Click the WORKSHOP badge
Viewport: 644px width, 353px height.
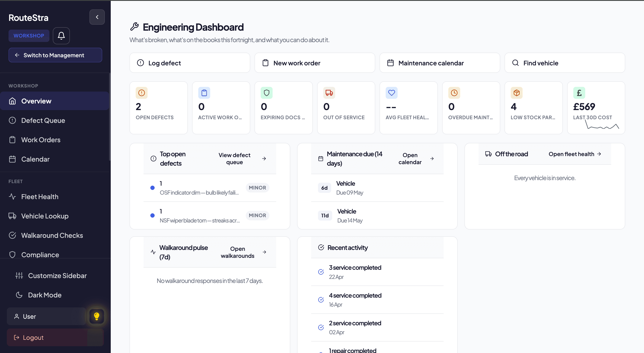pyautogui.click(x=29, y=36)
